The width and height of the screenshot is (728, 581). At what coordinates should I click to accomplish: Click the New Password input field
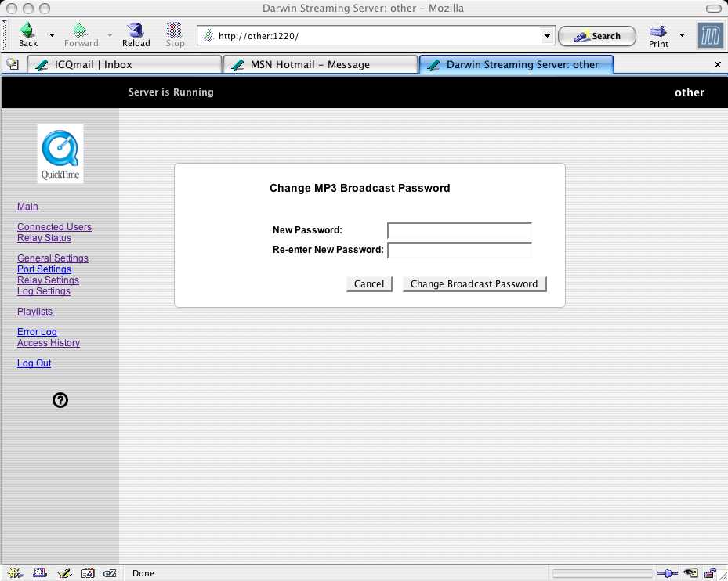pyautogui.click(x=459, y=231)
